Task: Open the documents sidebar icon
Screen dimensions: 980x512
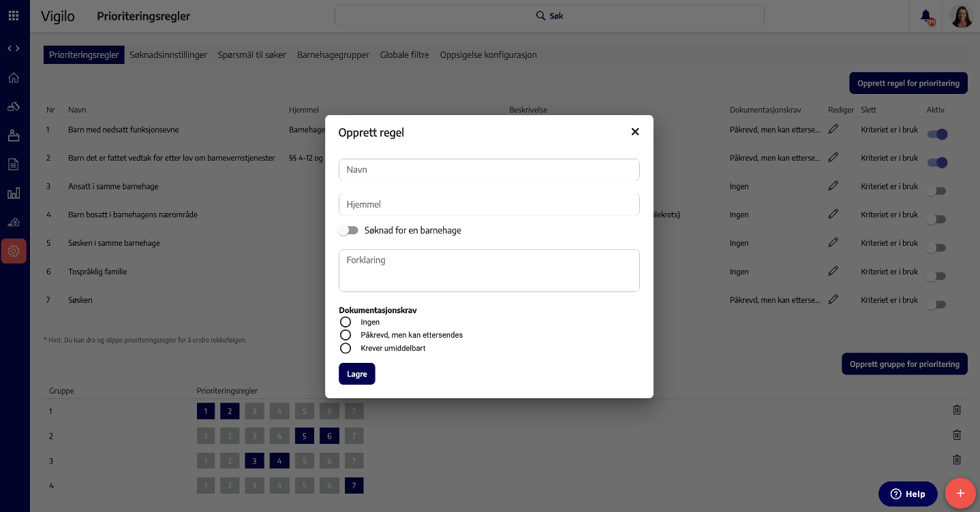Action: 14,164
